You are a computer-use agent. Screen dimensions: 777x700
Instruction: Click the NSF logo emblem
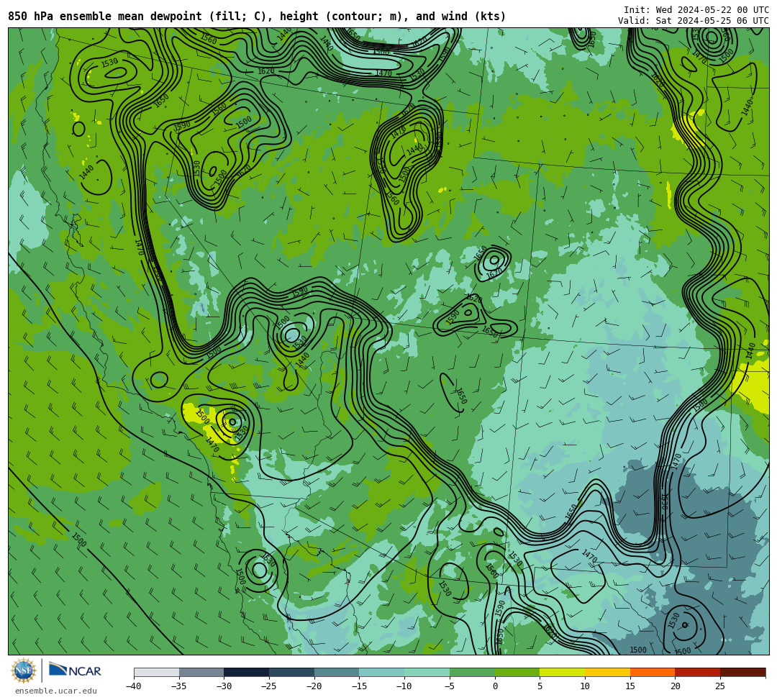coord(24,671)
